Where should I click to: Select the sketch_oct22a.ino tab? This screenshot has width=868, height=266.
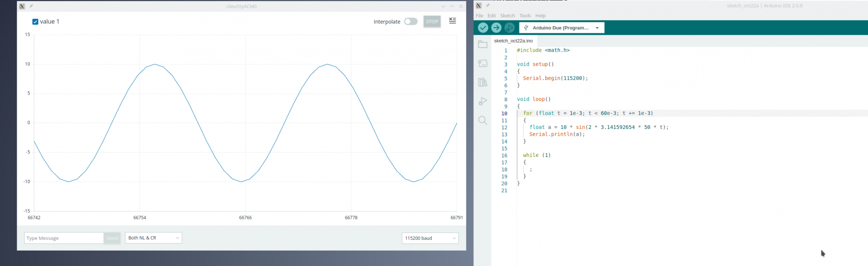513,41
